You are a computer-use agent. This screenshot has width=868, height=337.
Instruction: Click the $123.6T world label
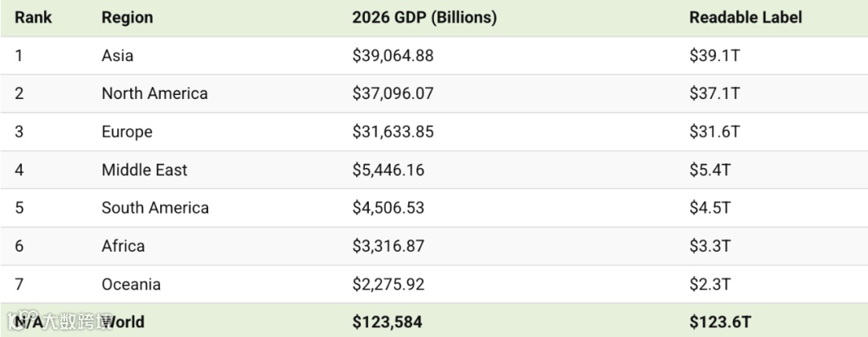[719, 323]
